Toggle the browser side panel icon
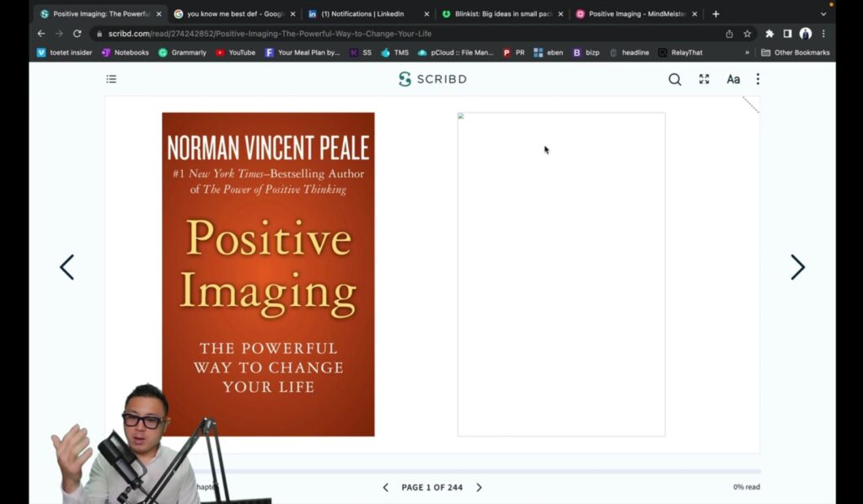 (788, 34)
